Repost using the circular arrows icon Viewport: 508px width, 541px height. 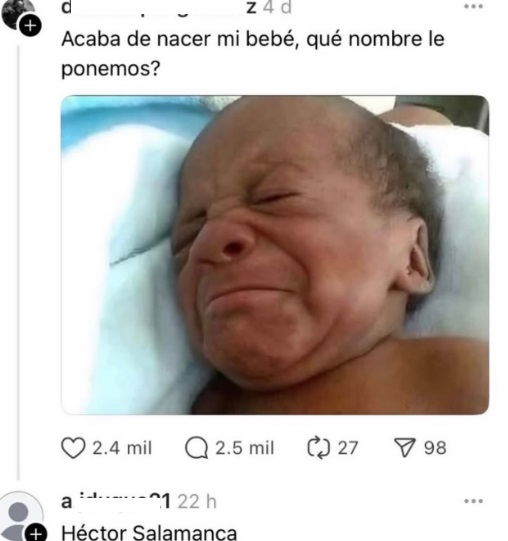pyautogui.click(x=319, y=448)
